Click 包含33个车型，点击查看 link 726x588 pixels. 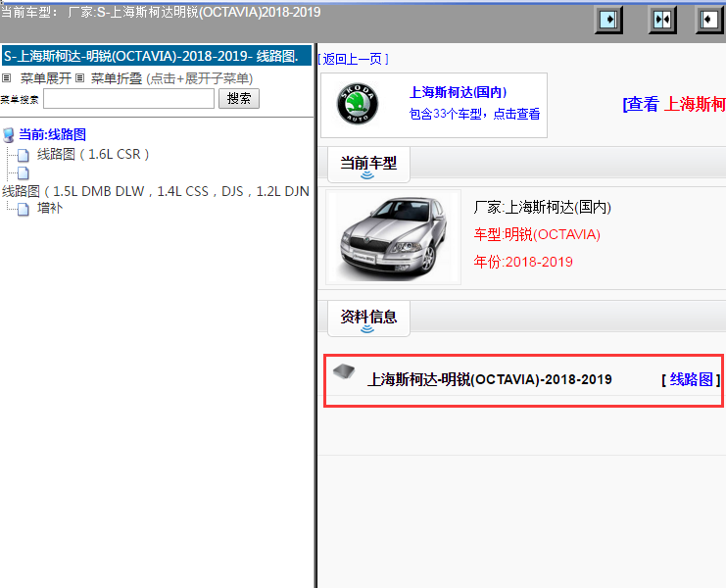point(474,114)
